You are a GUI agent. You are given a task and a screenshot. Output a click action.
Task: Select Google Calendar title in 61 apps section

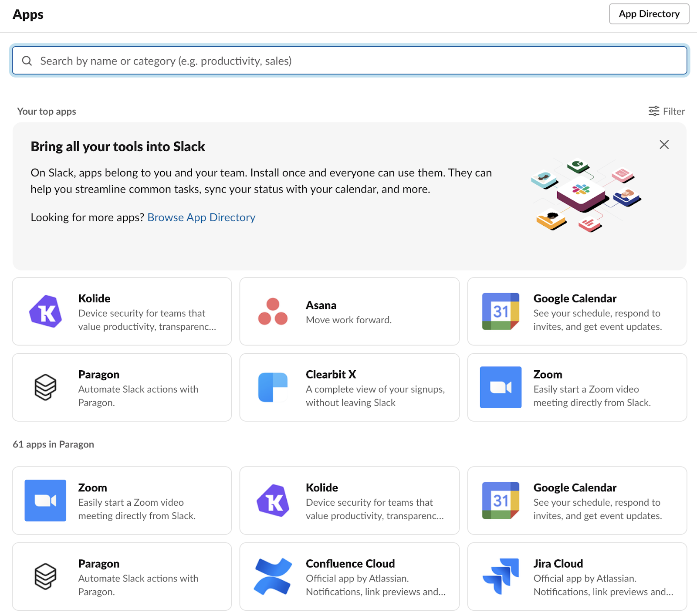pos(575,488)
